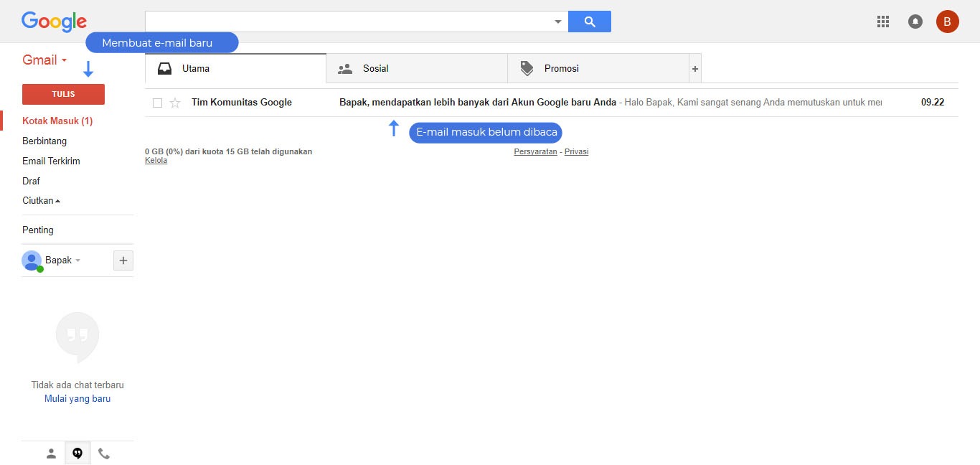This screenshot has width=980, height=465.
Task: Collapse the Ciutkan label list
Action: [41, 201]
